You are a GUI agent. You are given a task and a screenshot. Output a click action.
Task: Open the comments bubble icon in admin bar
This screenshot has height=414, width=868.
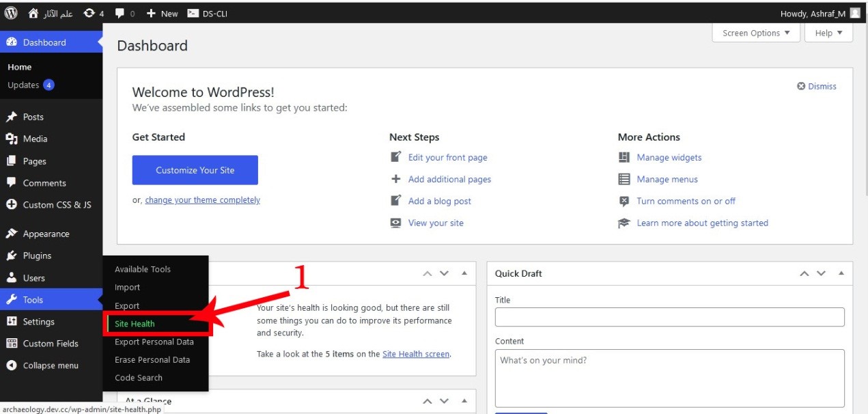120,13
